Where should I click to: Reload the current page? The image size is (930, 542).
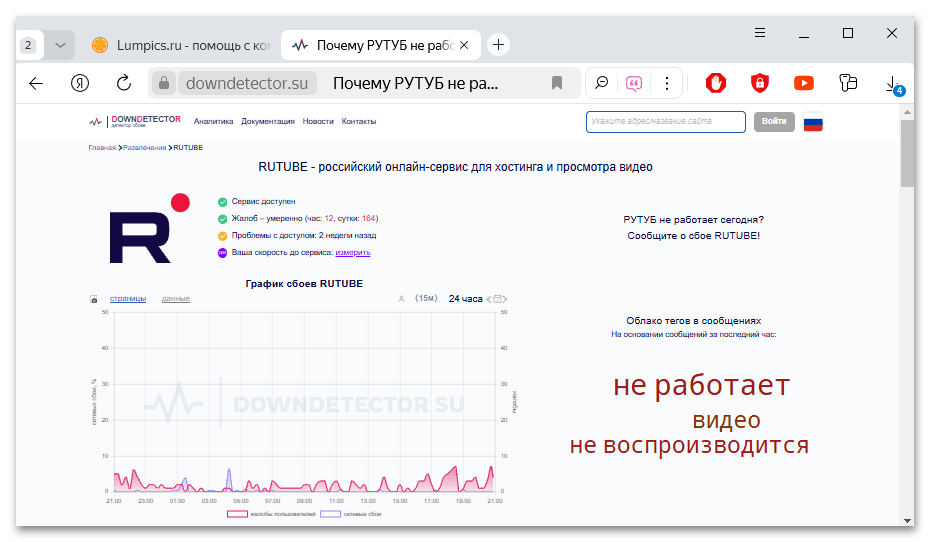tap(124, 83)
